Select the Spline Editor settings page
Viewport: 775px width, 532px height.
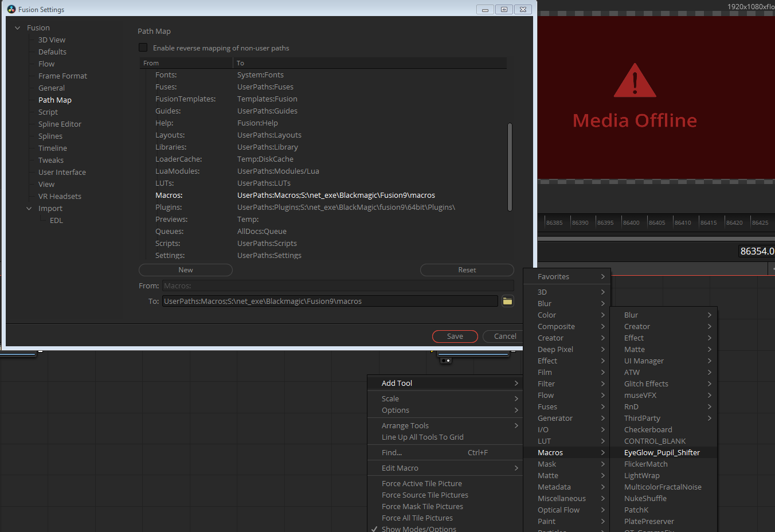pyautogui.click(x=60, y=124)
